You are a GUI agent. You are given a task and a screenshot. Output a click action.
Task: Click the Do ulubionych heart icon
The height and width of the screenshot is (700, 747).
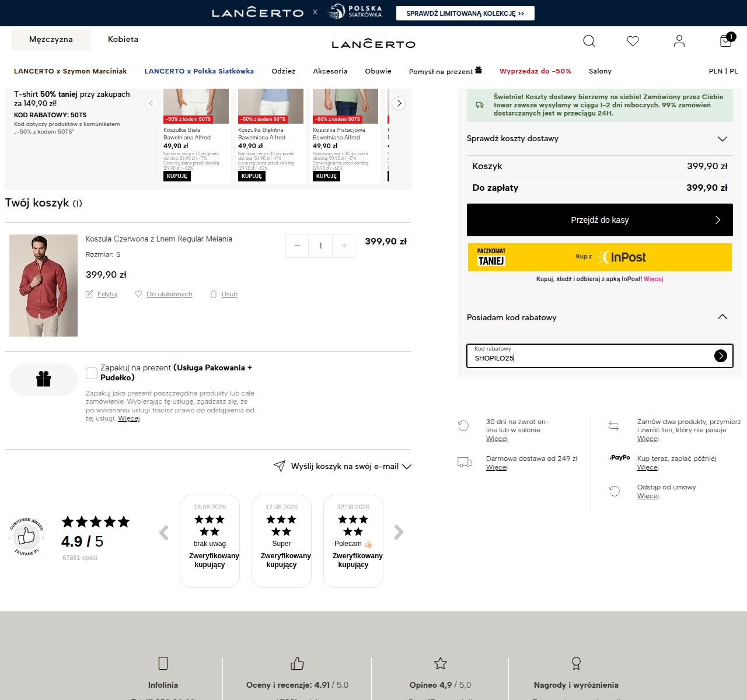click(x=138, y=294)
